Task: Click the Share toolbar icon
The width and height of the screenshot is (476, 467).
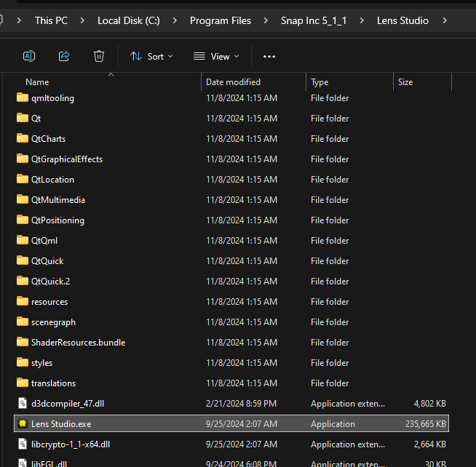Action: click(64, 57)
